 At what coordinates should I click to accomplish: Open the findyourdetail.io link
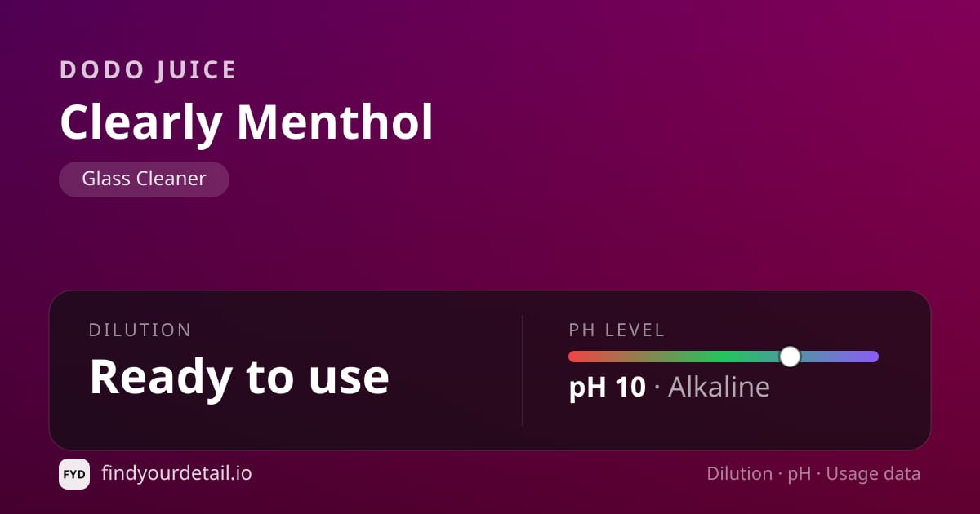click(176, 473)
